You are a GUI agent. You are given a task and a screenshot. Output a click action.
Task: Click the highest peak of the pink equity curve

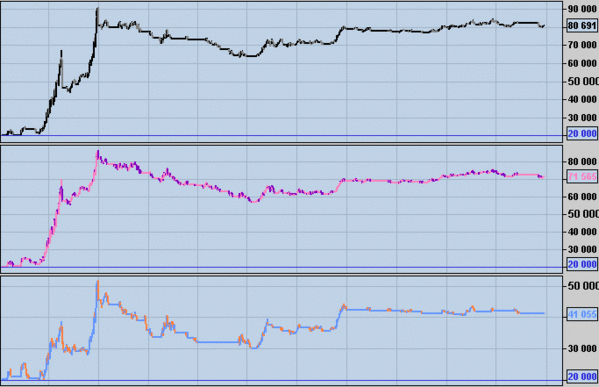pyautogui.click(x=98, y=152)
